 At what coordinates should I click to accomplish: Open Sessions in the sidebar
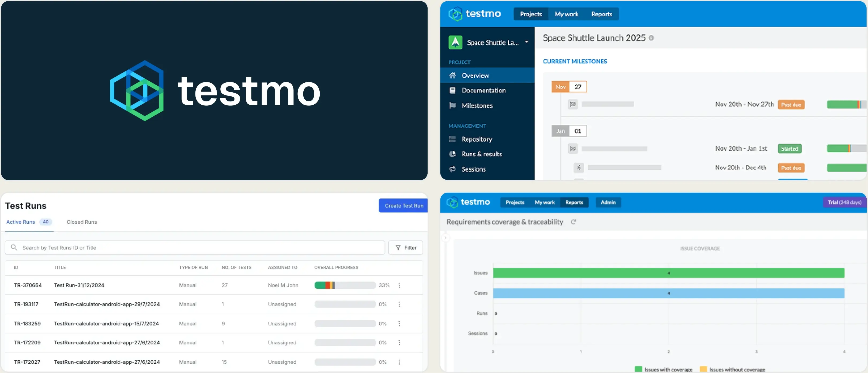click(487, 169)
